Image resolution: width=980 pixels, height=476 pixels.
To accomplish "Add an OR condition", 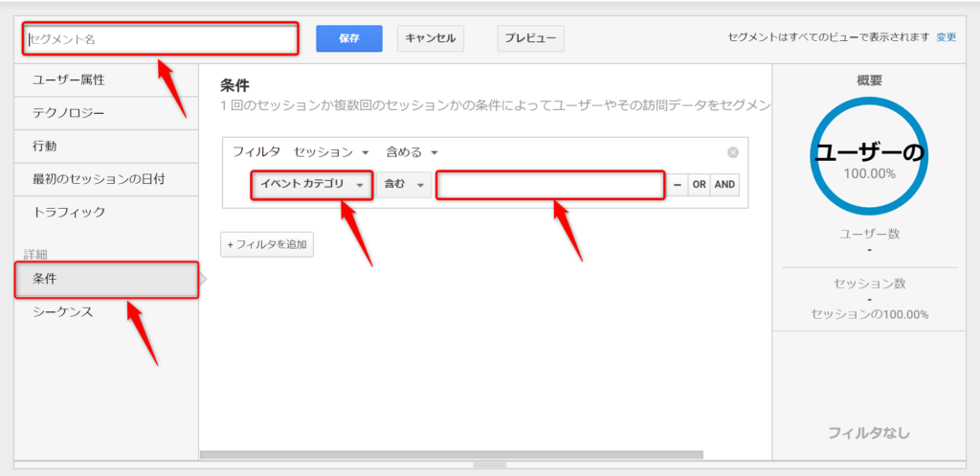I will pyautogui.click(x=699, y=185).
